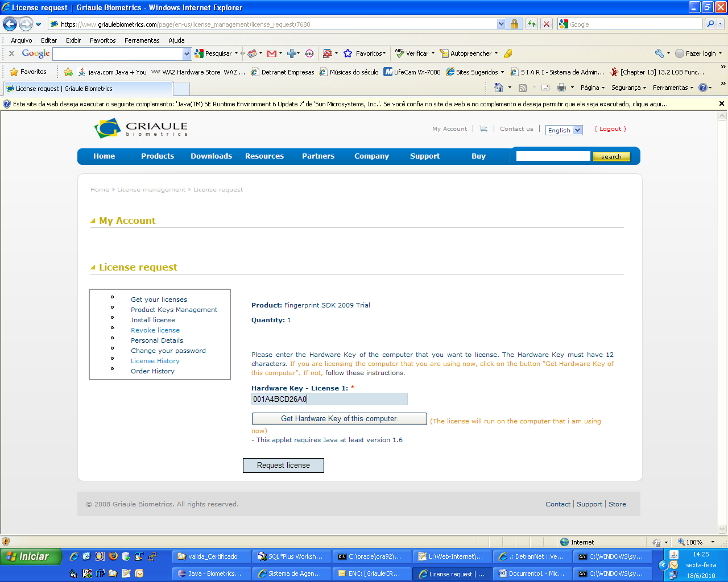
Task: Click Get Hardware Key of this computer
Action: [339, 419]
